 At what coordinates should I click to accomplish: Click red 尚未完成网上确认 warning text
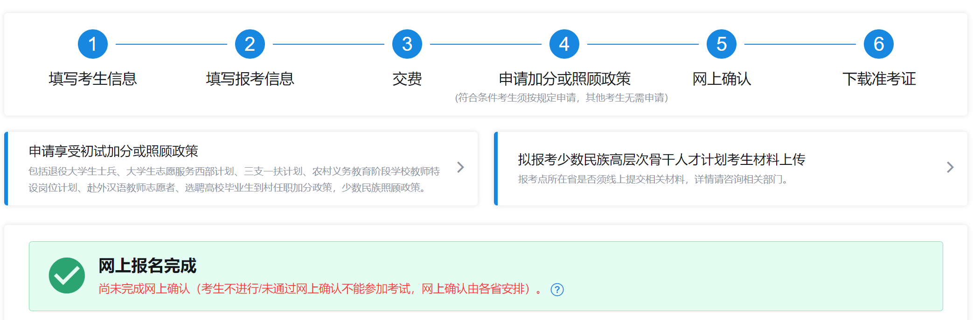coord(320,289)
